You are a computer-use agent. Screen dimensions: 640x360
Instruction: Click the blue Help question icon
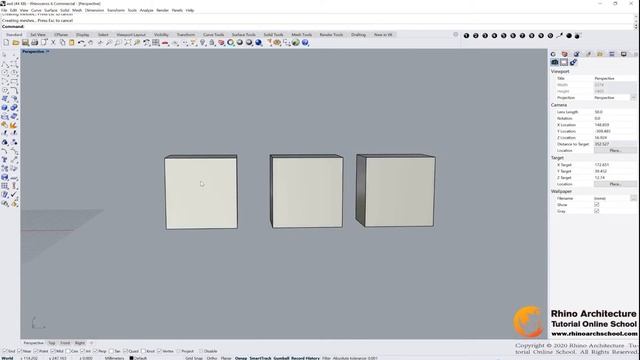[305, 42]
